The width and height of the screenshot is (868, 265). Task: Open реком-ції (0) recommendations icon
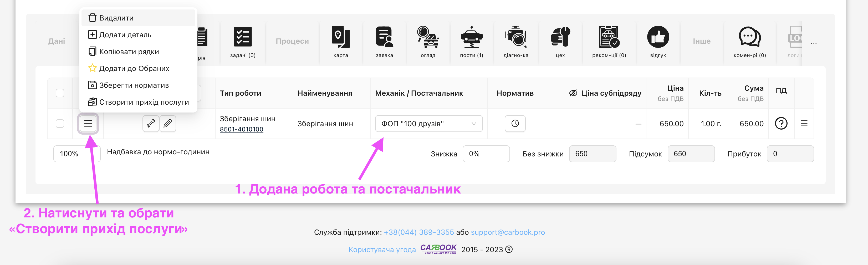tap(609, 37)
